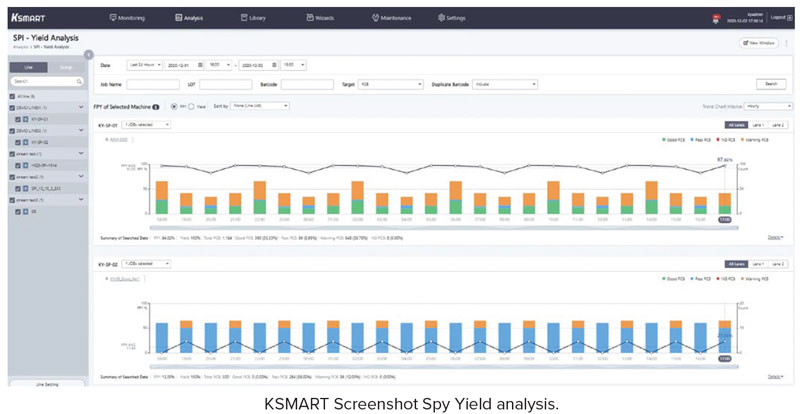800x414 pixels.
Task: Click the KY-SP-02 machine icon in the sidebar
Action: (x=26, y=142)
